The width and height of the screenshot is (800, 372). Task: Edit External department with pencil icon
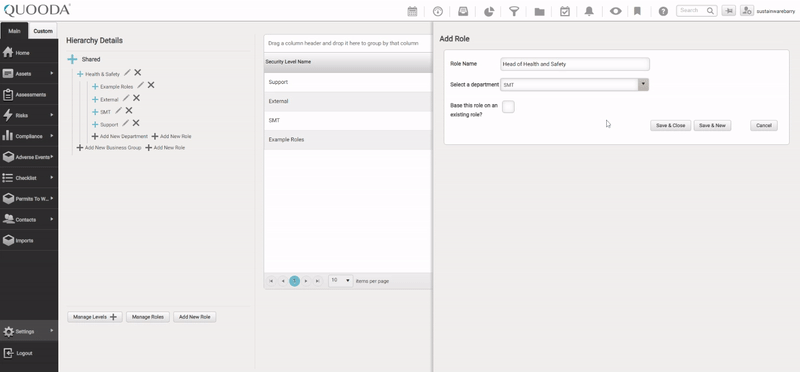click(126, 98)
